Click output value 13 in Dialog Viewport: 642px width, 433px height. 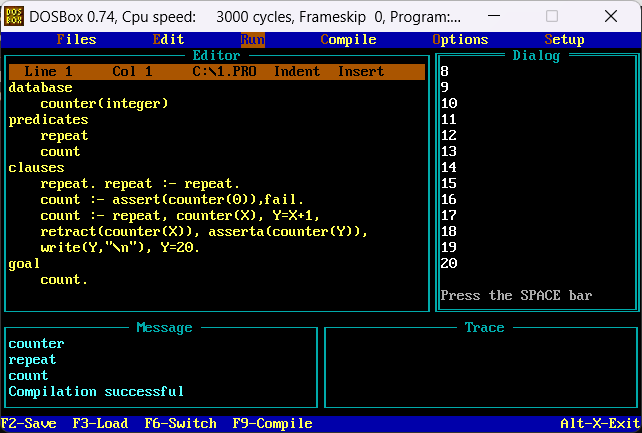449,151
